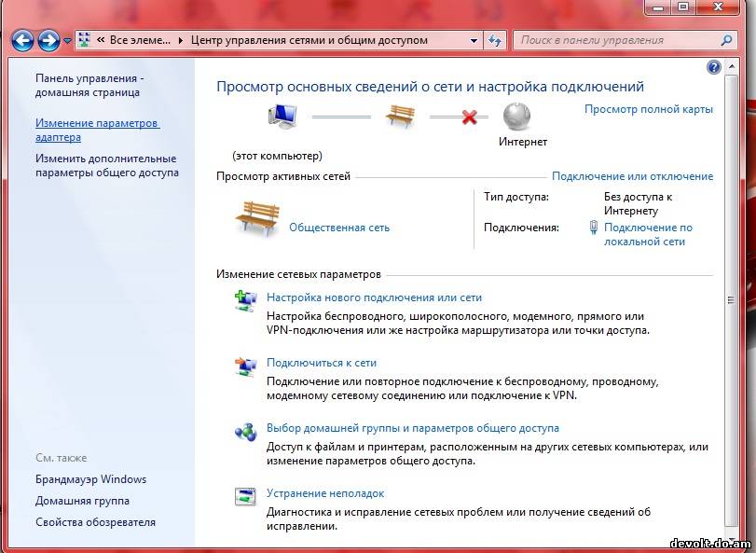The height and width of the screenshot is (553, 756).
Task: Open Свойства обозревателя
Action: tap(95, 522)
